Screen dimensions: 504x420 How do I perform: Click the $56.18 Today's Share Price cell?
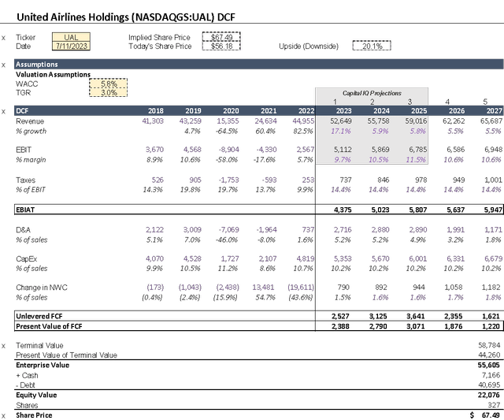[x=221, y=46]
